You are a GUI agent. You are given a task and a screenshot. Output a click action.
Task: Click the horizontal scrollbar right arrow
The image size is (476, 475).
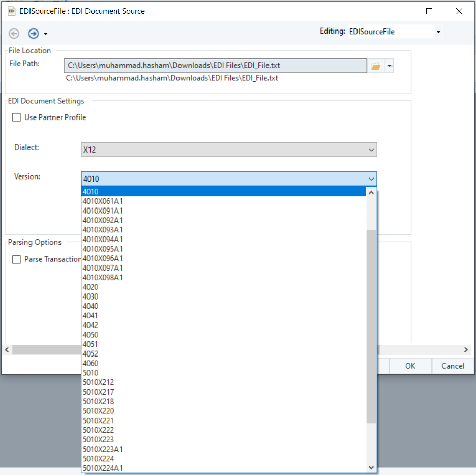click(x=466, y=350)
